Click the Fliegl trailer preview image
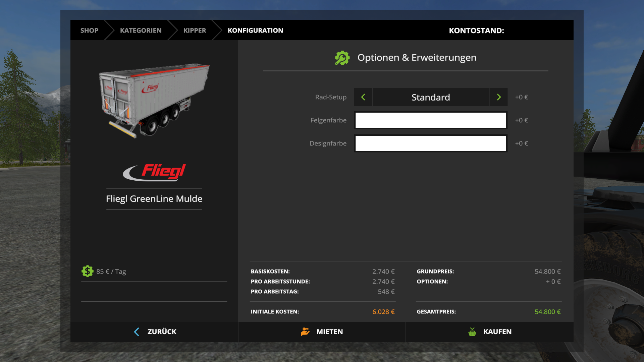This screenshot has height=362, width=644. coord(154,100)
